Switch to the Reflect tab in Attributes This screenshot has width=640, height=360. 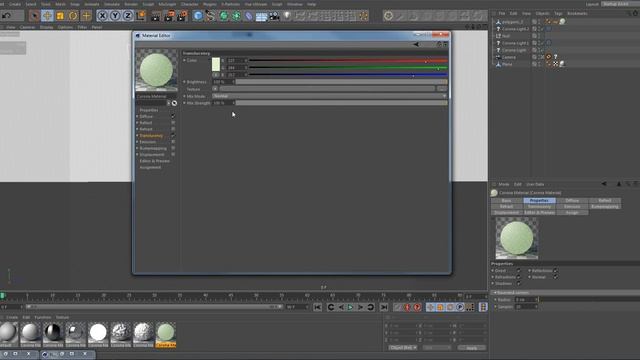point(604,200)
